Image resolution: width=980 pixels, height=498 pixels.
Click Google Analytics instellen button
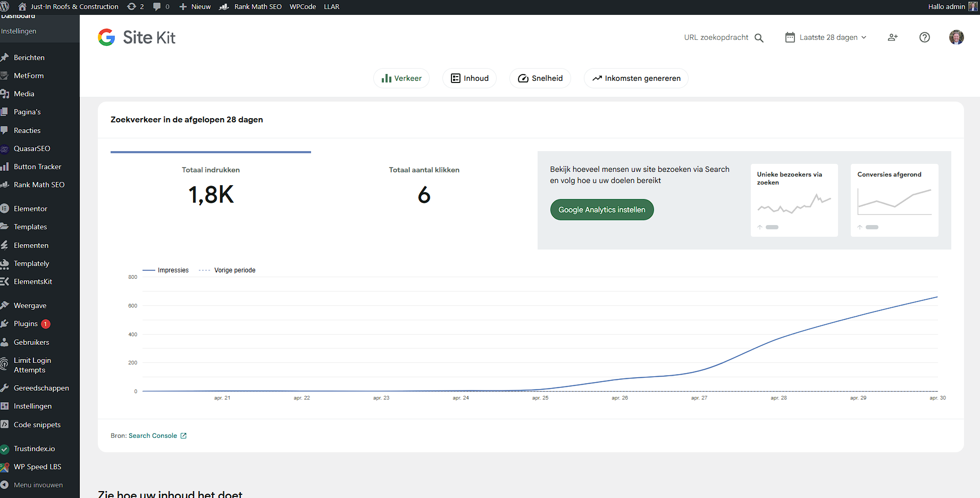click(x=602, y=210)
